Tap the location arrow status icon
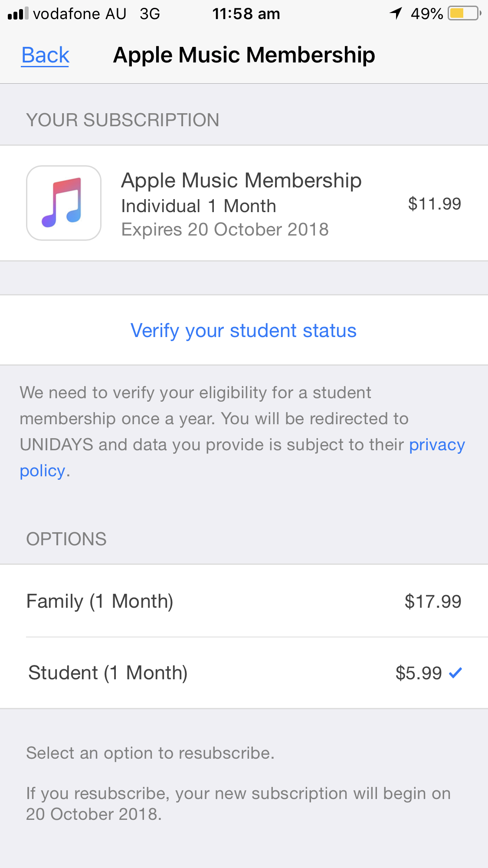Viewport: 488px width, 868px height. coord(396,13)
